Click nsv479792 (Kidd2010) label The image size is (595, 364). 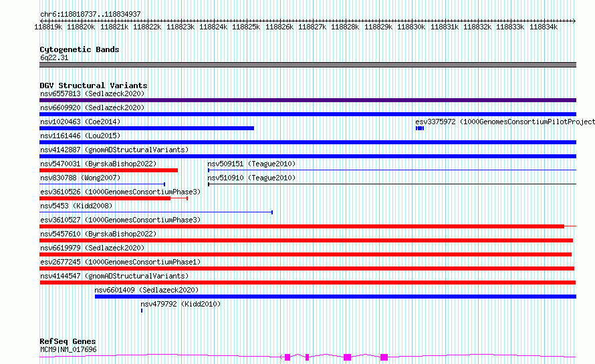(x=181, y=304)
